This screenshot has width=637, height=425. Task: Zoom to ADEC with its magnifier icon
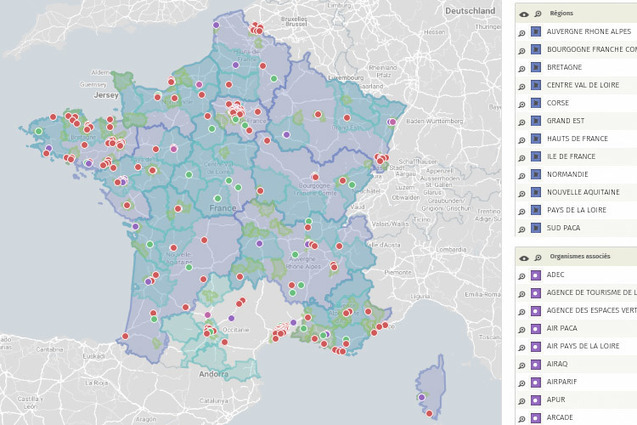tap(522, 276)
